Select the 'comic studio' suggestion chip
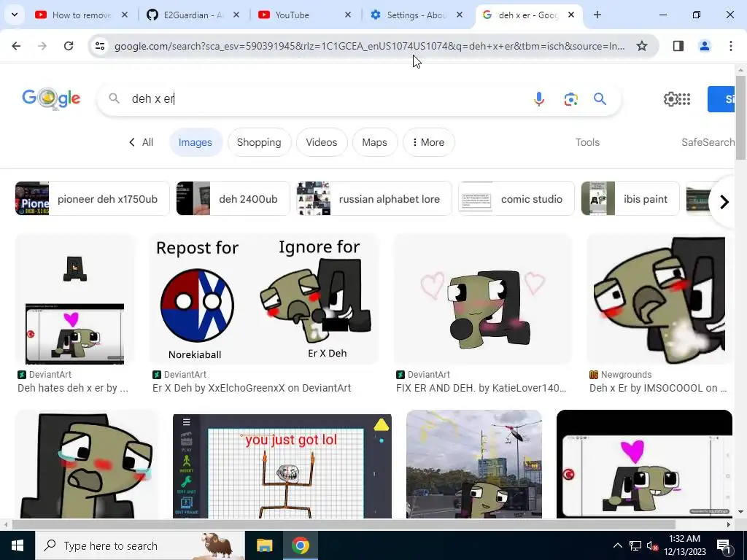The image size is (747, 560). tap(516, 198)
